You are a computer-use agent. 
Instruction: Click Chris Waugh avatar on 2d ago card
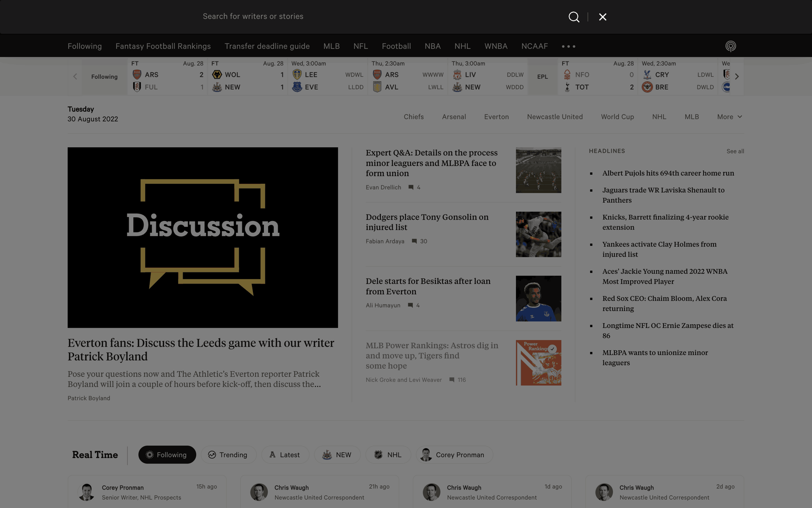point(604,492)
